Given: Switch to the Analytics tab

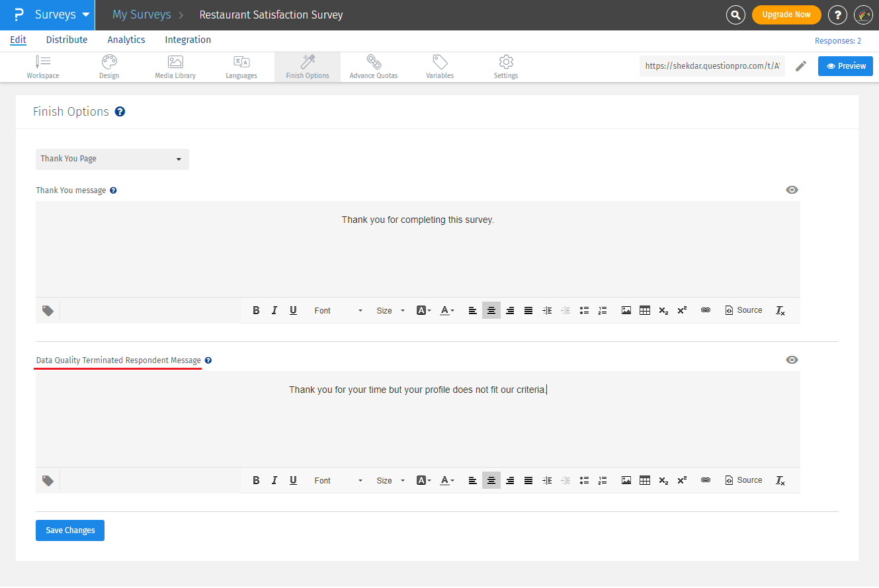Looking at the screenshot, I should (126, 40).
